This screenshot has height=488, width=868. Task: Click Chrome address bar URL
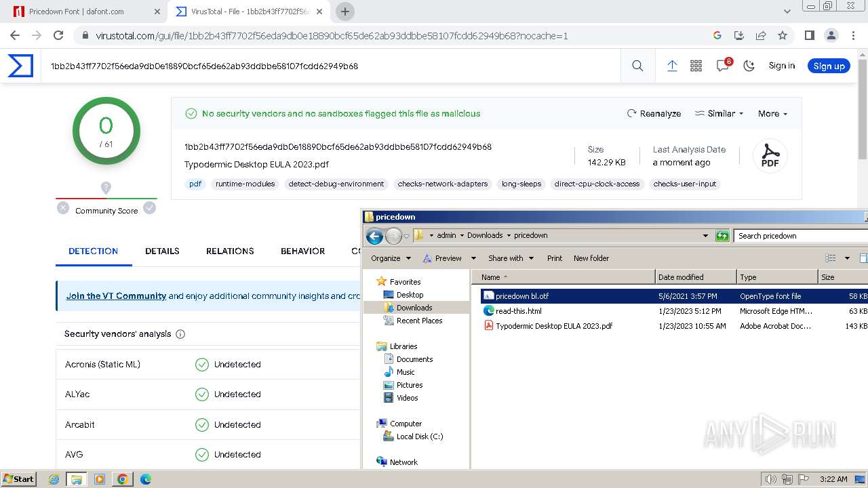[x=332, y=35]
